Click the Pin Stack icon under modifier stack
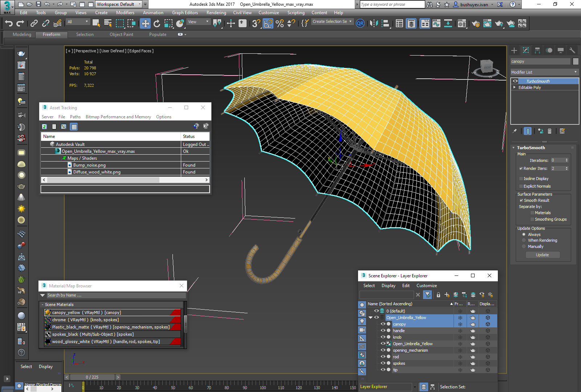The width and height of the screenshot is (581, 392). coord(515,131)
